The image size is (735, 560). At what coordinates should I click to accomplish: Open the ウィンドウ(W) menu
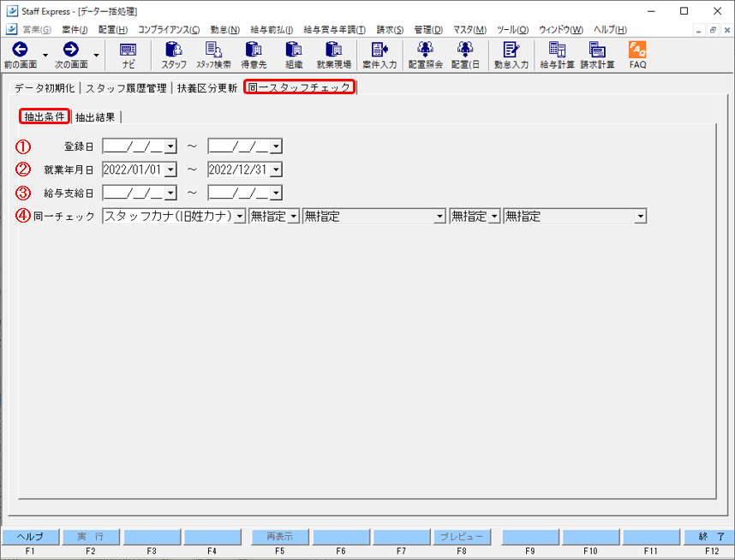click(x=561, y=30)
